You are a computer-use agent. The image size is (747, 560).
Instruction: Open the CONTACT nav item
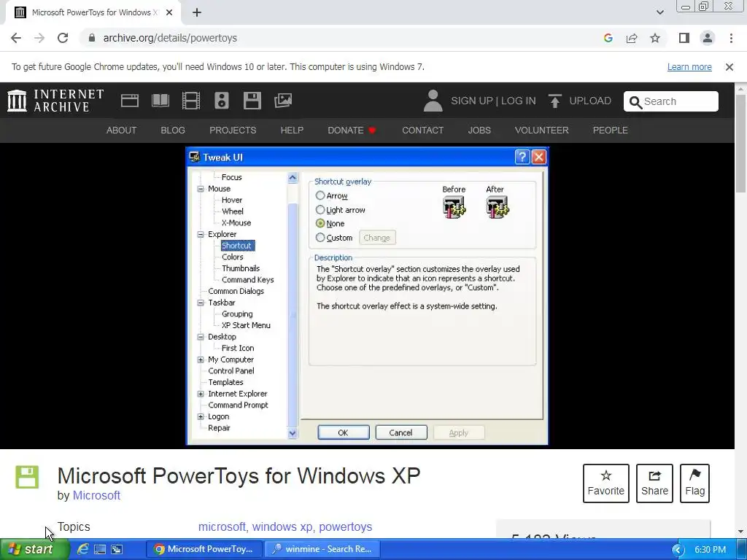click(422, 130)
